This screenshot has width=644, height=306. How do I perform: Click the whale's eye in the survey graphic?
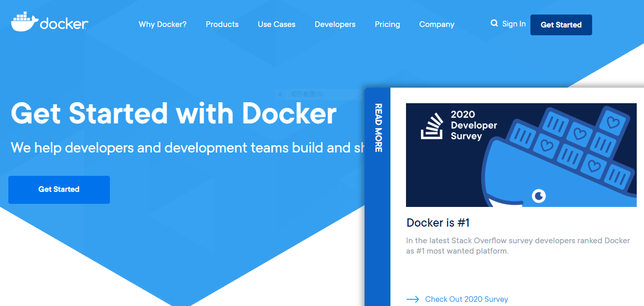pyautogui.click(x=538, y=196)
